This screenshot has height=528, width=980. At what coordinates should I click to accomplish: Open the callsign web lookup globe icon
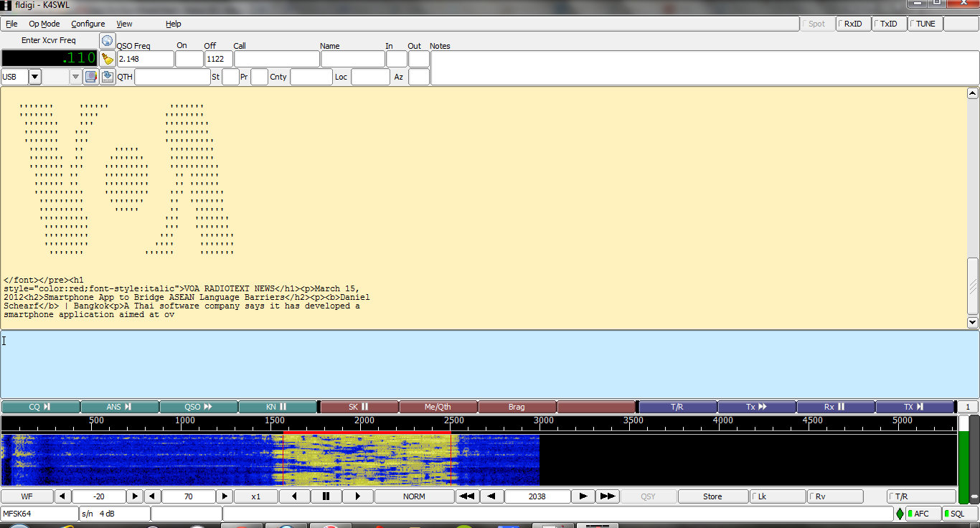[x=107, y=41]
